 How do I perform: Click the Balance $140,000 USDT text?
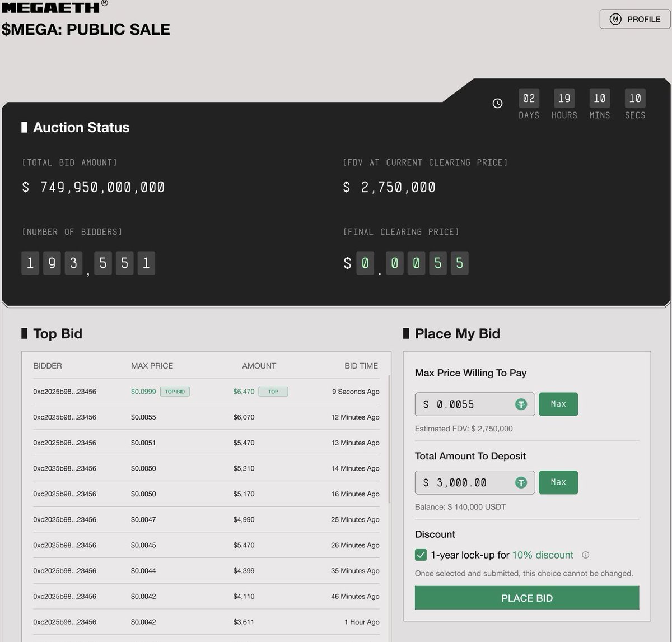(x=460, y=507)
